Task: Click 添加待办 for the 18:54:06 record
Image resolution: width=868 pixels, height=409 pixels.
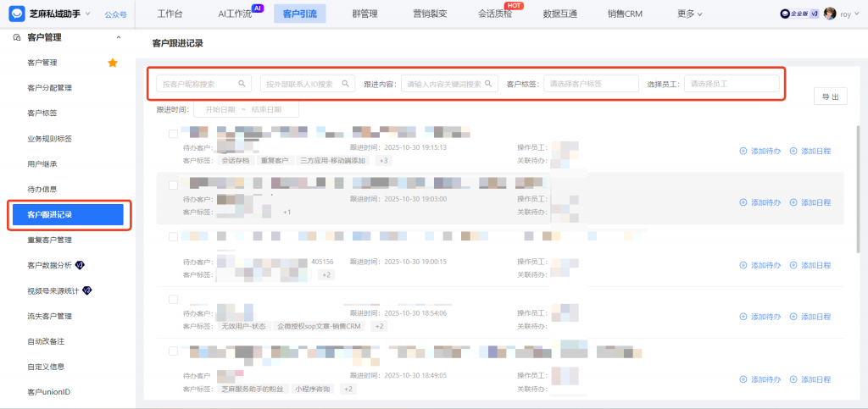Action: click(x=760, y=317)
